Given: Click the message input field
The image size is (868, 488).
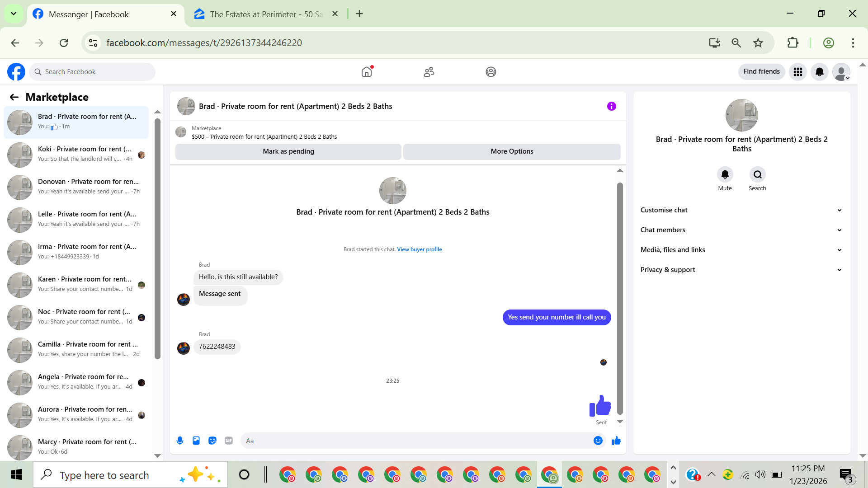Looking at the screenshot, I should click(416, 441).
